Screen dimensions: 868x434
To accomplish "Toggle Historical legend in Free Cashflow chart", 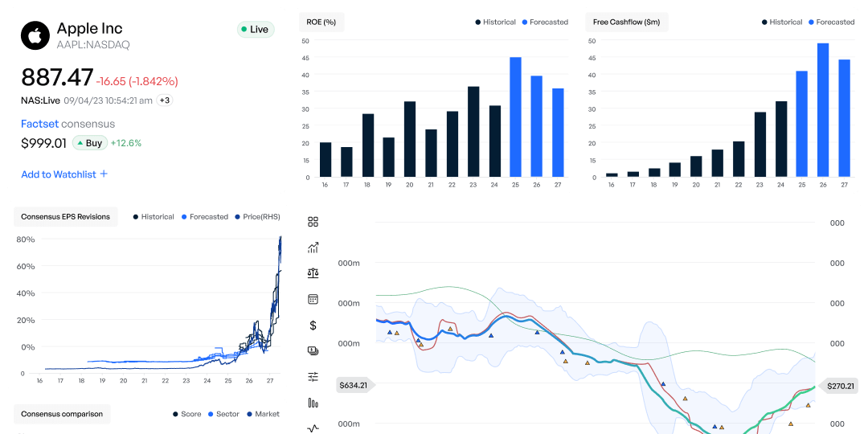I will (x=781, y=22).
